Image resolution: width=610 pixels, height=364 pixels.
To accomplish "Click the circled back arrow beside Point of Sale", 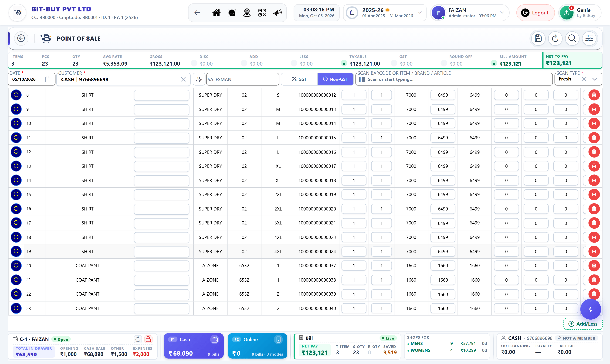I will coord(21,38).
